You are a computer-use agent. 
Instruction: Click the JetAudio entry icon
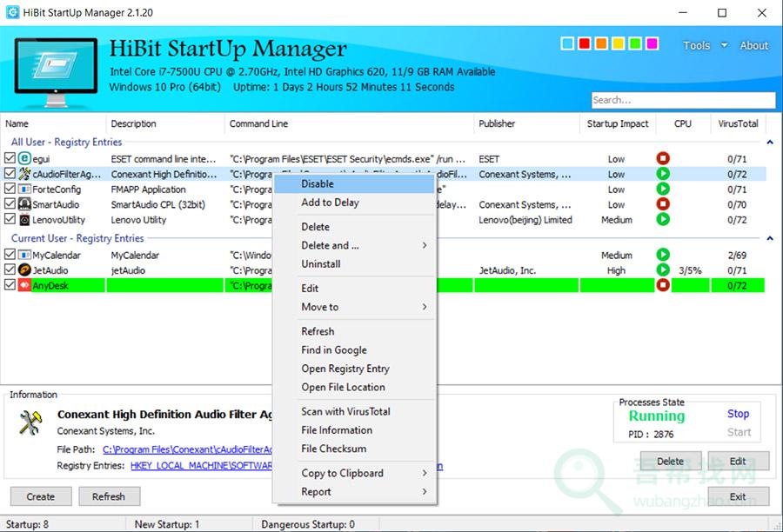pos(24,270)
